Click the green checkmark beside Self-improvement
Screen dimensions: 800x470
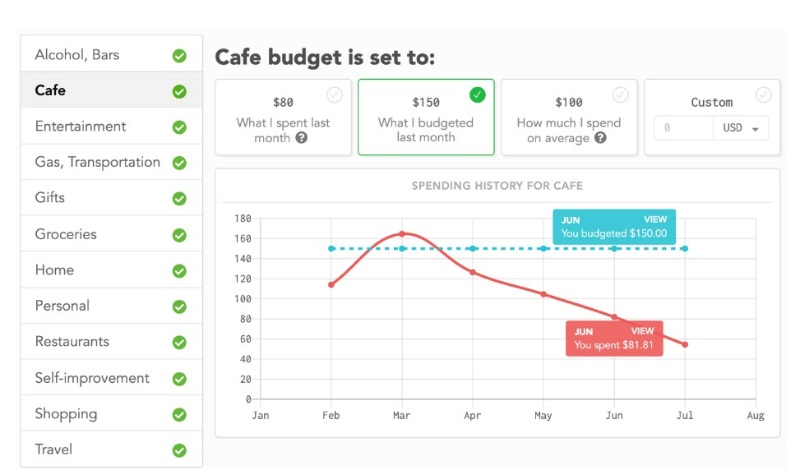(x=179, y=379)
